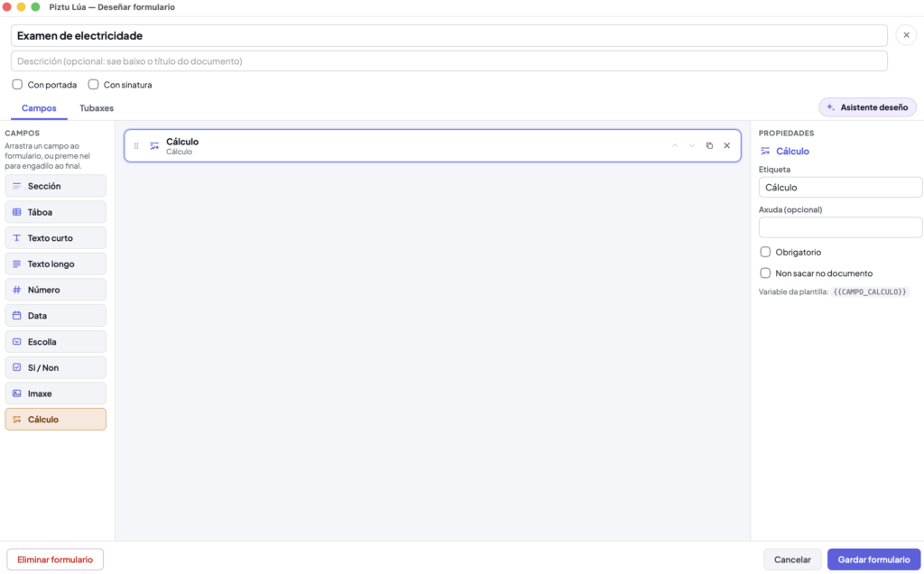Check Non sacar no documento

point(765,273)
